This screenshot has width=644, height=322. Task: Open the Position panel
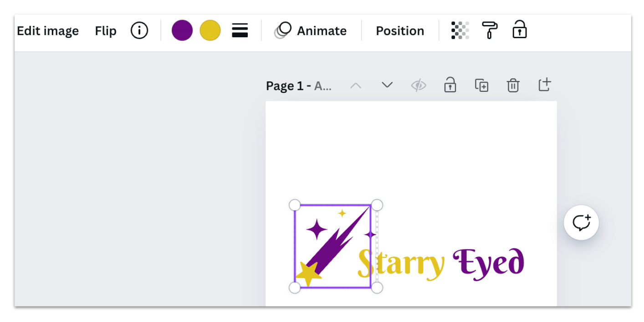pyautogui.click(x=400, y=31)
